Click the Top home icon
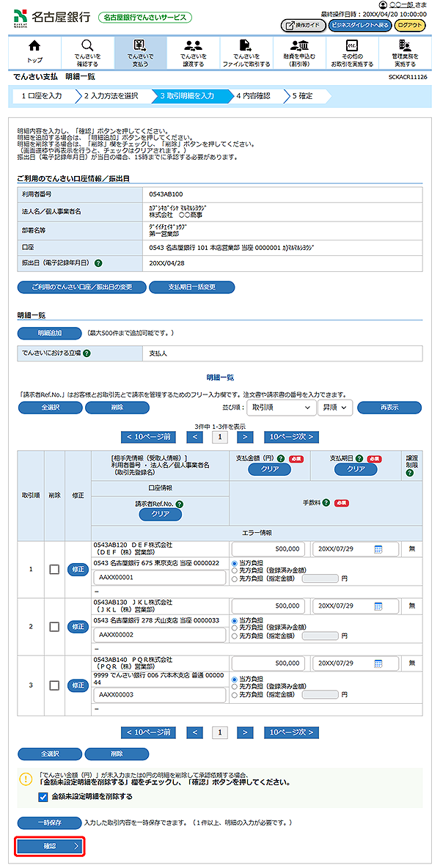Viewport: 440px width, 868px height. click(34, 47)
